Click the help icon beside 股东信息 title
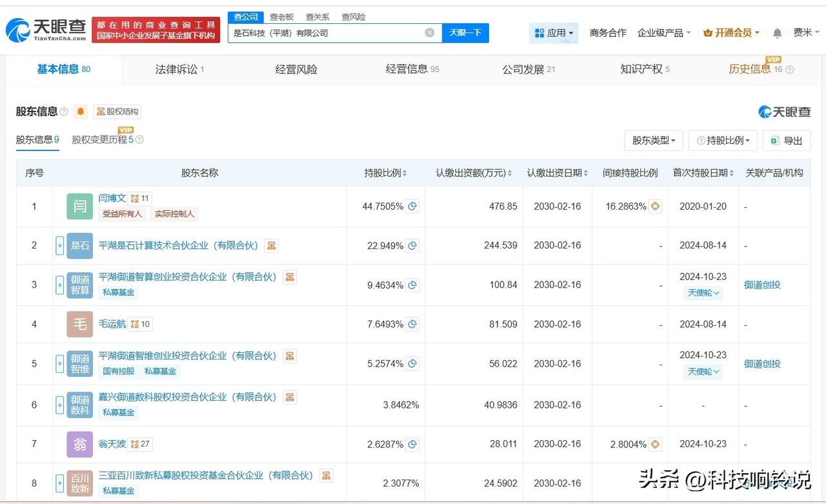Viewport: 826px width, 504px height. [x=64, y=112]
